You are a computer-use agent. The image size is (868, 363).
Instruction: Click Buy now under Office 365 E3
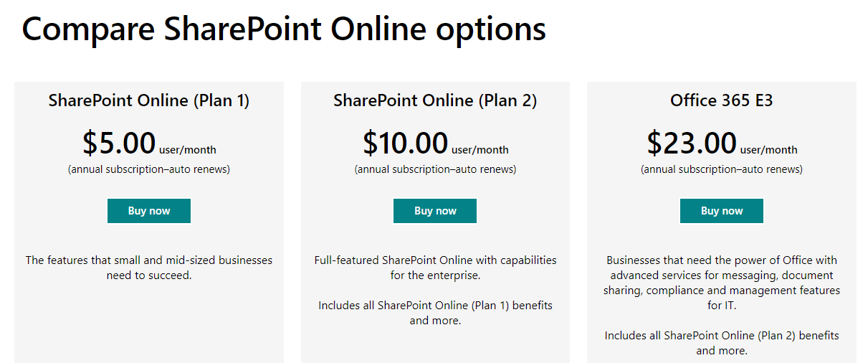(722, 211)
